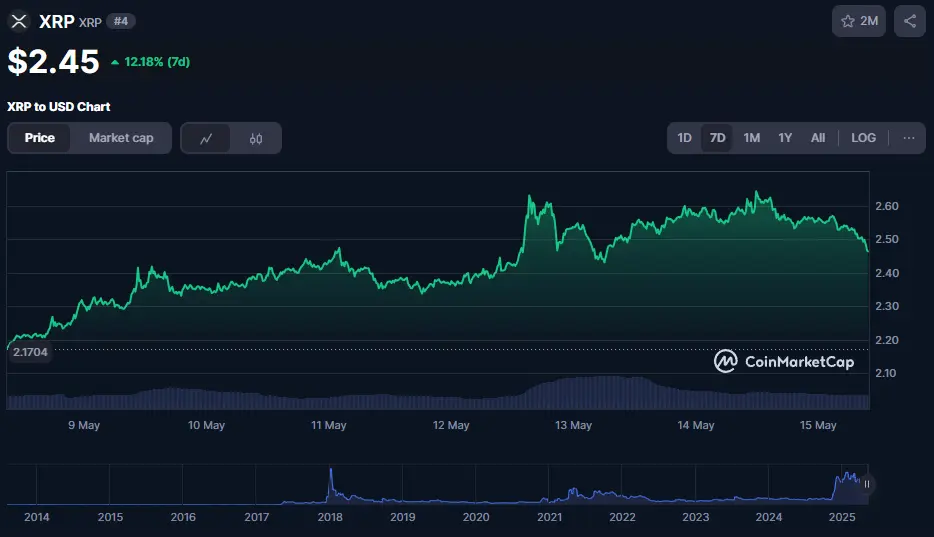Toggle LOG scale on chart
The width and height of the screenshot is (934, 537).
863,138
